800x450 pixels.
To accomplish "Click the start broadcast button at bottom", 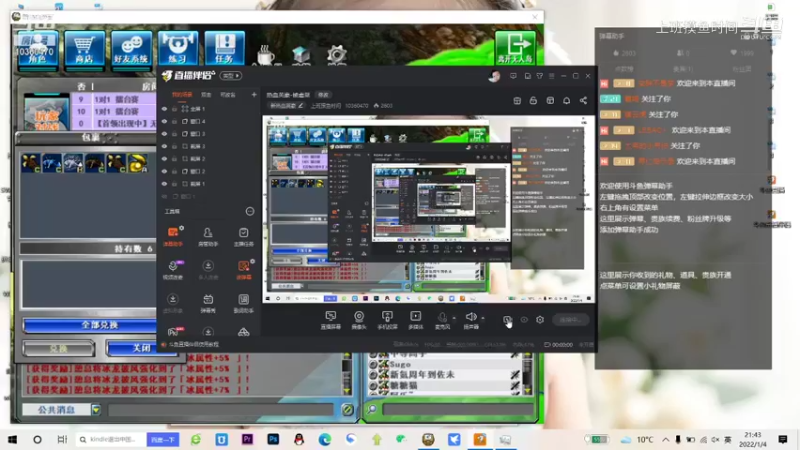I will point(570,320).
